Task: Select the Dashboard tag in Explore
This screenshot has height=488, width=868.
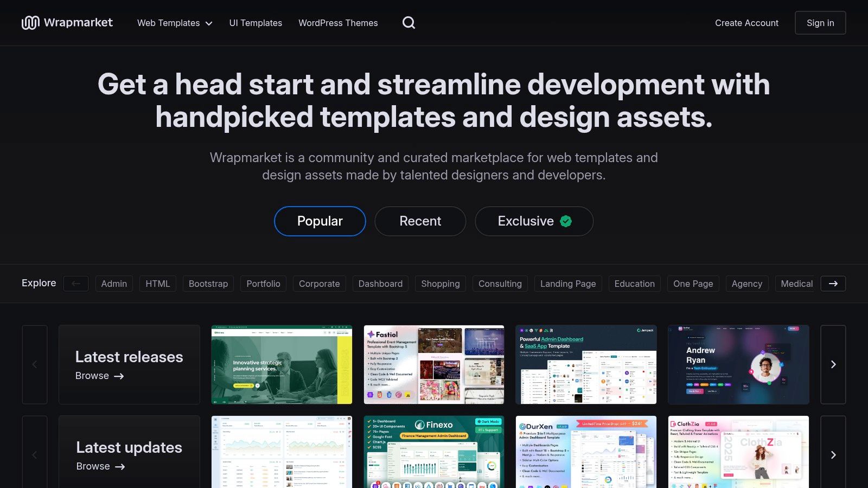Action: pos(380,284)
